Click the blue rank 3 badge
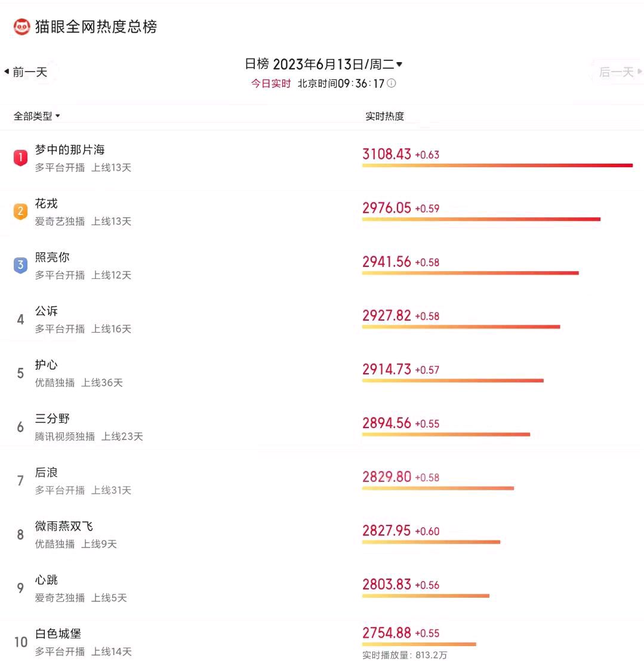This screenshot has width=644, height=661. [x=20, y=265]
